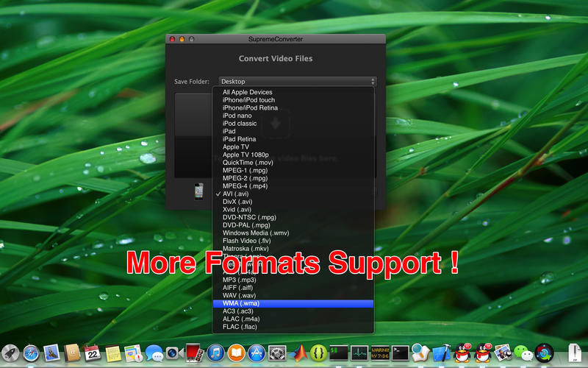Open Console warning log icon
The height and width of the screenshot is (368, 588).
coord(380,353)
